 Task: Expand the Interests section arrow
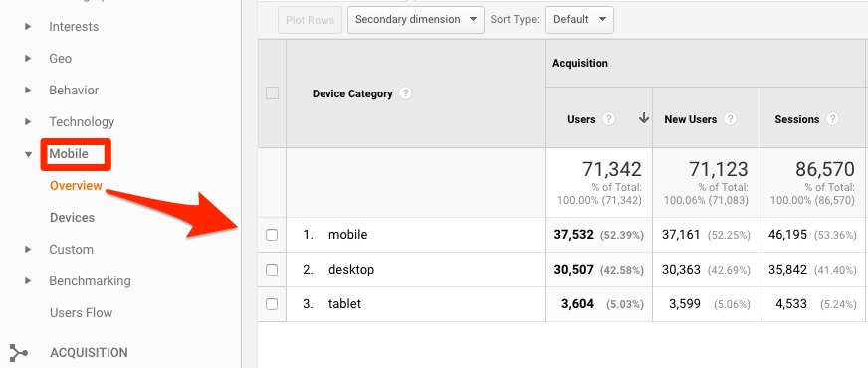28,27
